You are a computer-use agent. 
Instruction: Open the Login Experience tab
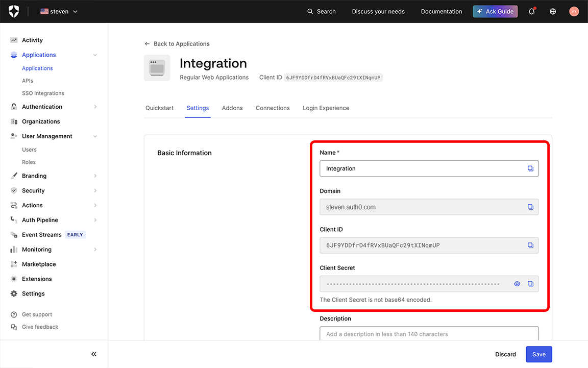[x=325, y=108]
